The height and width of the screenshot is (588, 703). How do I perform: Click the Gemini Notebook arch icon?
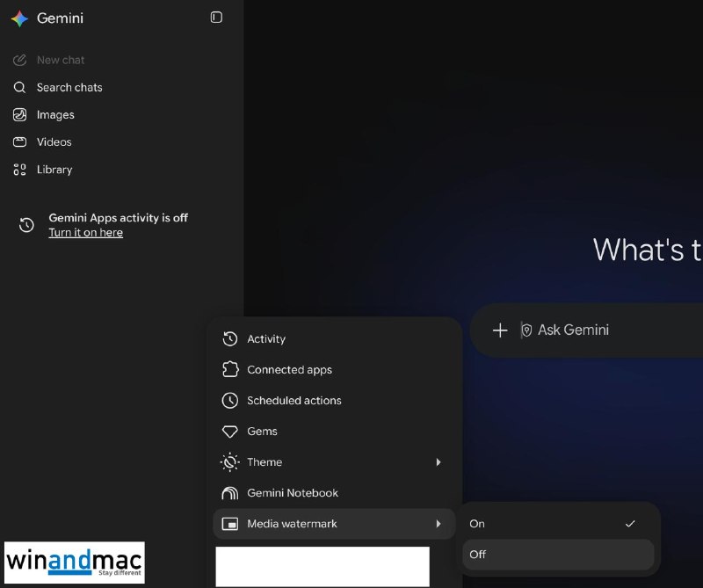click(230, 493)
